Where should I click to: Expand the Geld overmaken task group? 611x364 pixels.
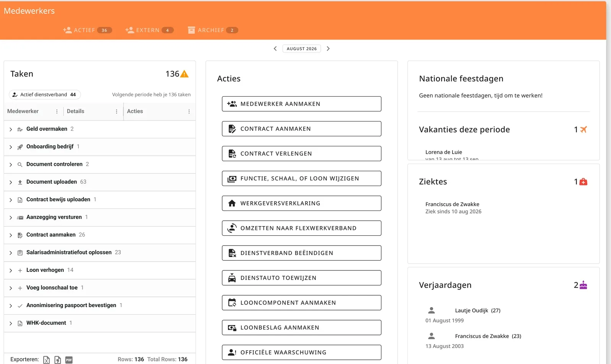pyautogui.click(x=11, y=129)
